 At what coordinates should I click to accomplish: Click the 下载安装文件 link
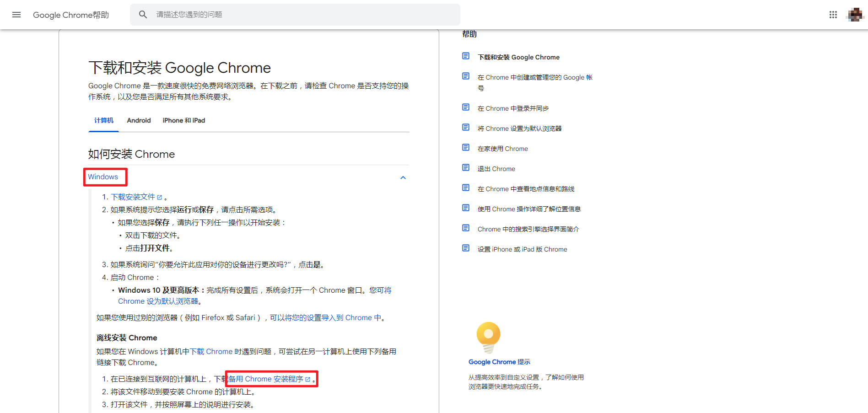coord(133,197)
